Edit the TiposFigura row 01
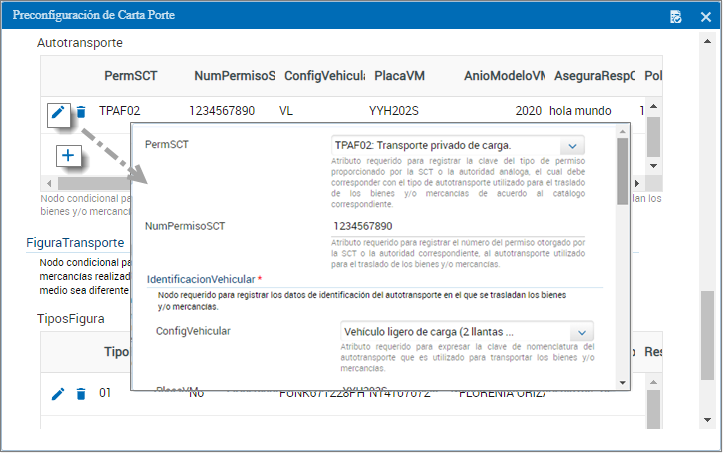The image size is (724, 454). pyautogui.click(x=58, y=394)
